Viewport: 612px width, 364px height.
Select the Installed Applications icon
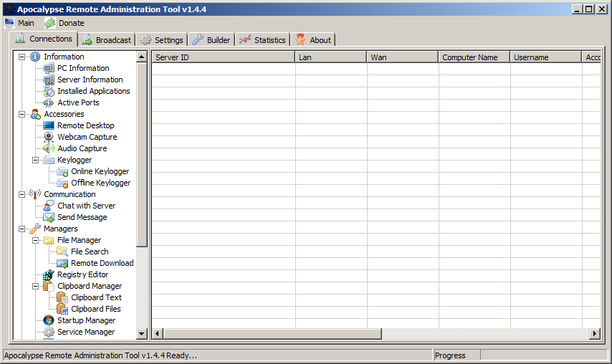[49, 91]
